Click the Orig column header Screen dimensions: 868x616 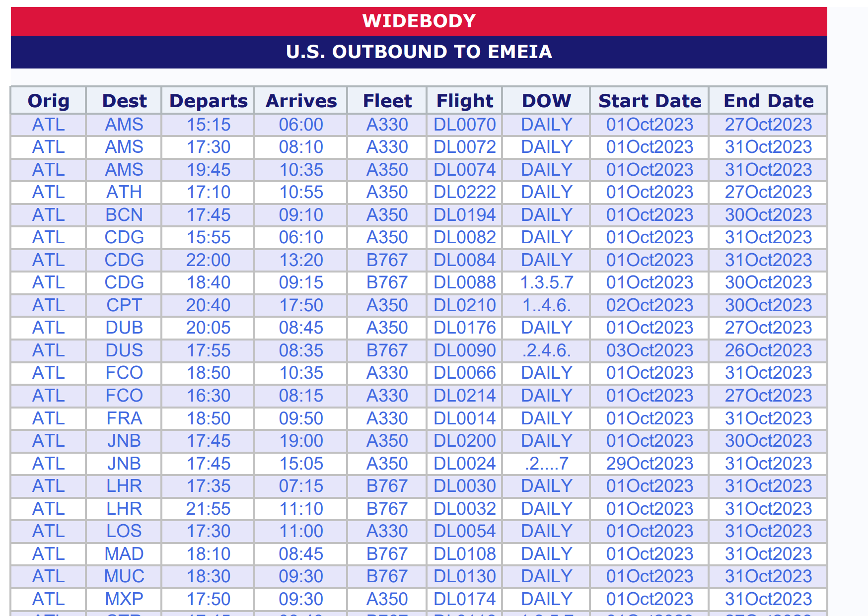pyautogui.click(x=49, y=101)
